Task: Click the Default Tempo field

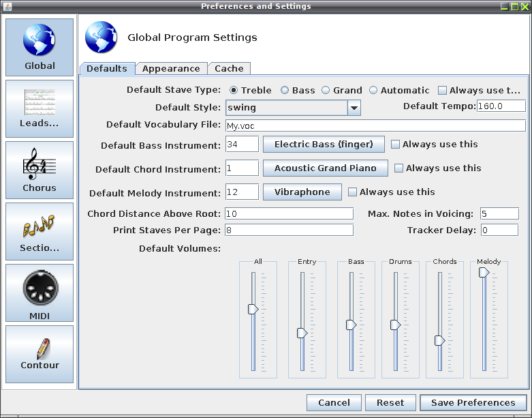Action: [501, 106]
